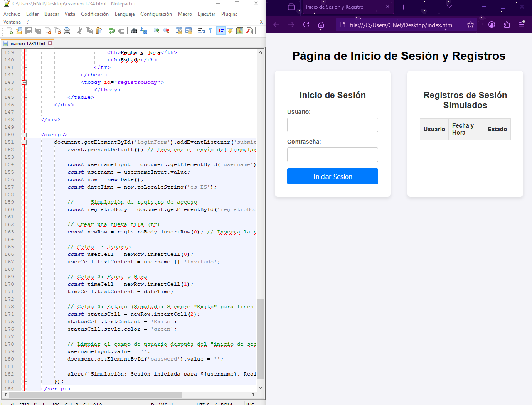Open the Codificación menu

point(95,14)
